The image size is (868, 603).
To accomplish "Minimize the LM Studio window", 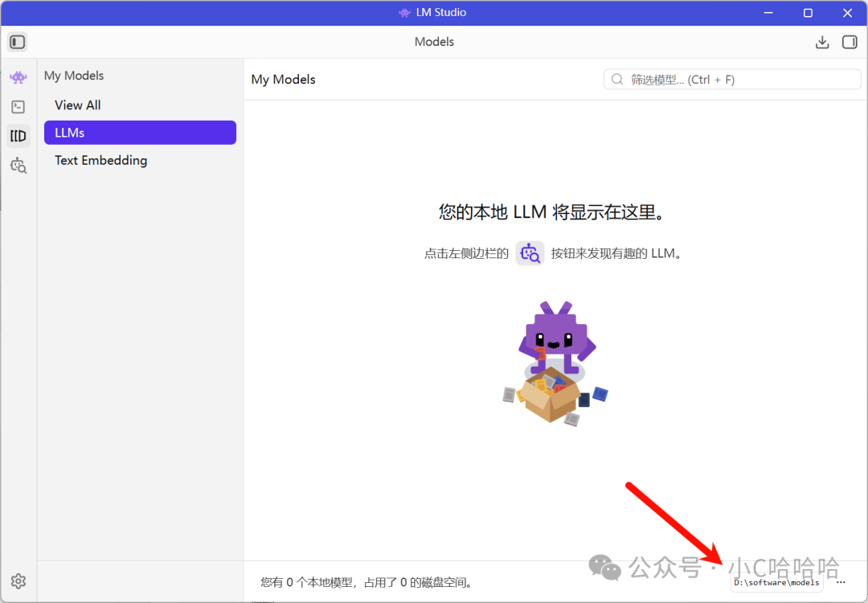I will (768, 13).
